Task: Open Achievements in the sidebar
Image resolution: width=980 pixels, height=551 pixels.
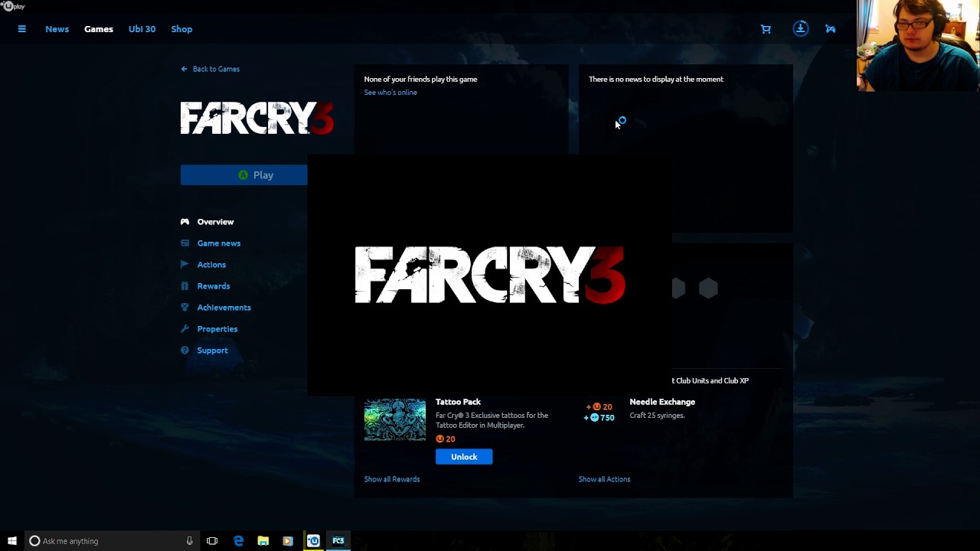Action: [224, 308]
